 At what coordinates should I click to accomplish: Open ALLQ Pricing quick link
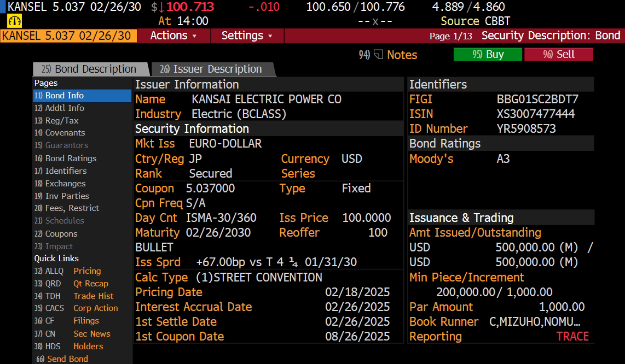pos(68,271)
